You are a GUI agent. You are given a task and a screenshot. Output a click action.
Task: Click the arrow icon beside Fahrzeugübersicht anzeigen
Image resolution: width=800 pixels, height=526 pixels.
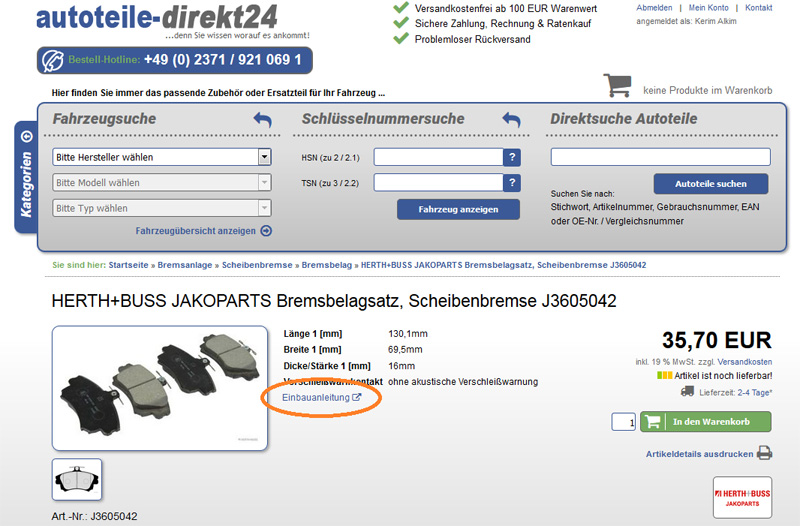(x=266, y=231)
